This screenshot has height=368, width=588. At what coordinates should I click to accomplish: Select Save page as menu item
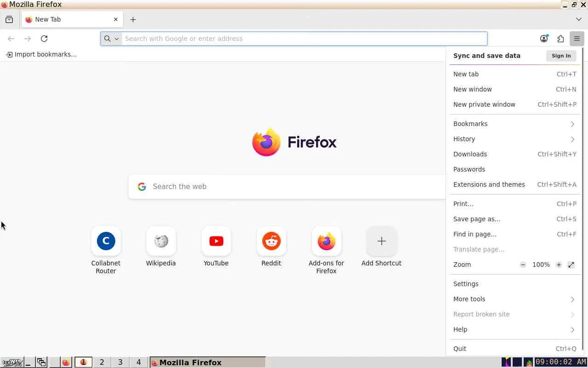coord(514,219)
